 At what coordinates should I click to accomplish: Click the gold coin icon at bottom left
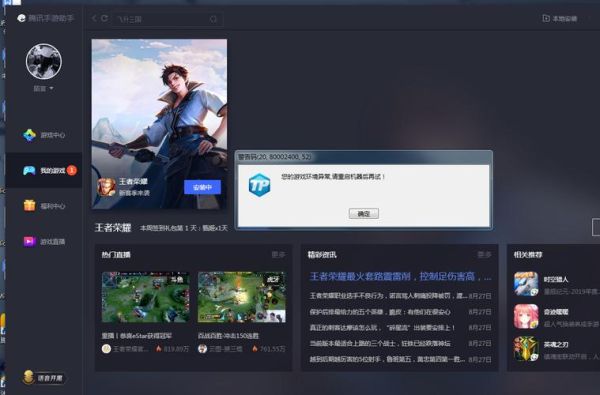28,377
